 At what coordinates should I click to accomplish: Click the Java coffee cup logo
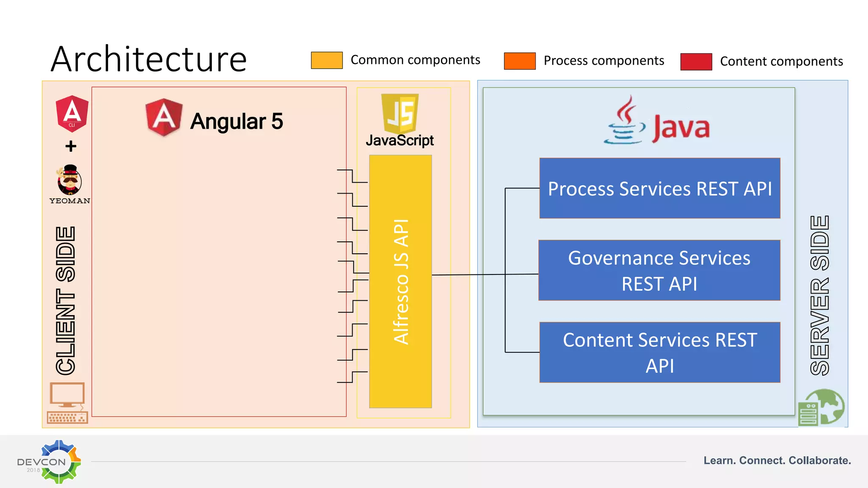(625, 119)
